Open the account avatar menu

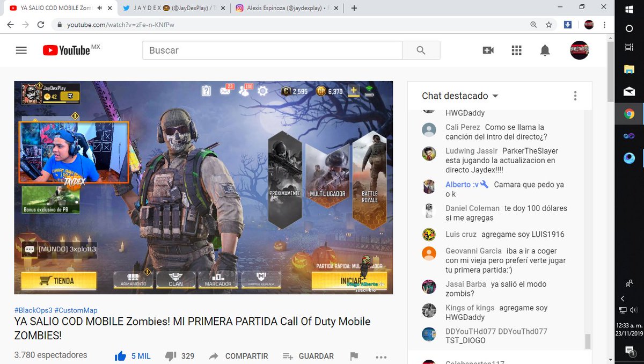pos(579,50)
